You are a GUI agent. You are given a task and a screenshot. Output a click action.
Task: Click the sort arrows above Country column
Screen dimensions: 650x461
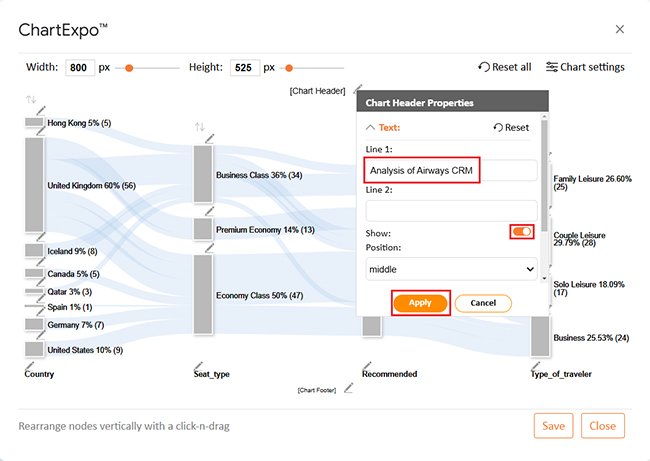31,100
